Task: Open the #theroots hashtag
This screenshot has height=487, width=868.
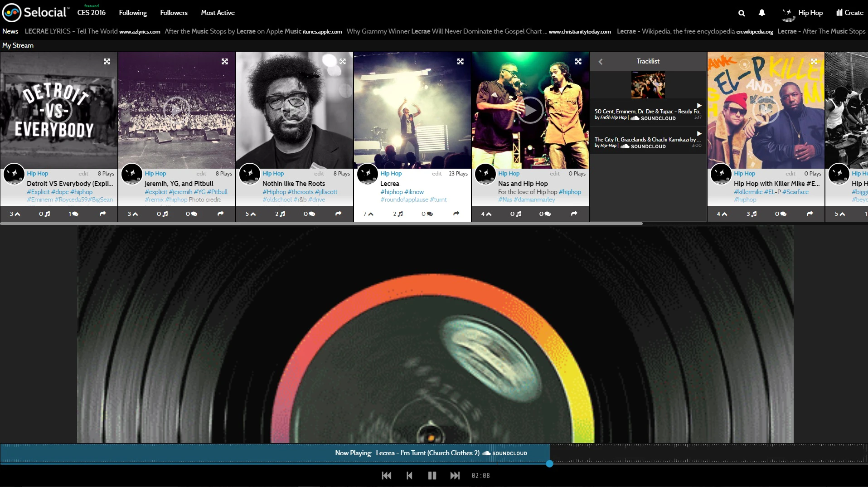Action: point(301,192)
